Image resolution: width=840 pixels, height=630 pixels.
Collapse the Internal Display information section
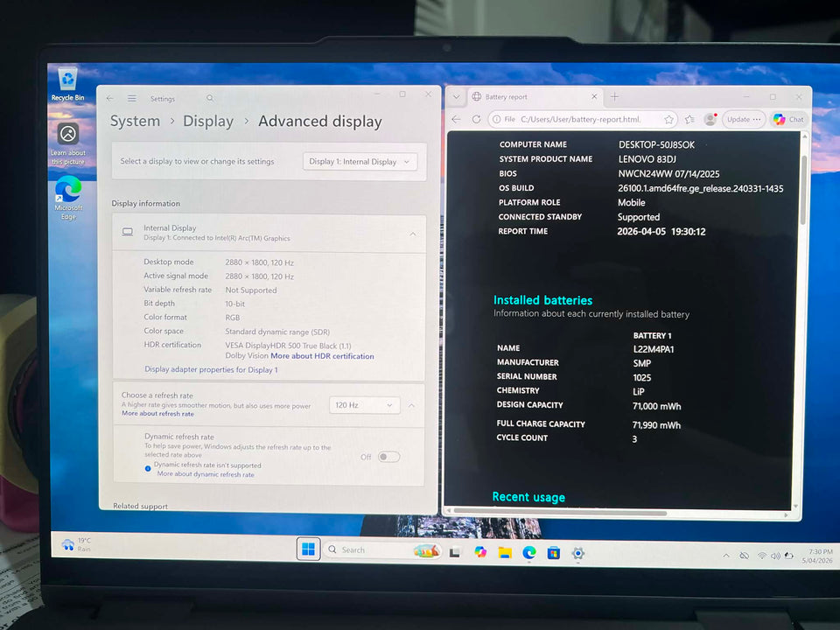click(413, 234)
